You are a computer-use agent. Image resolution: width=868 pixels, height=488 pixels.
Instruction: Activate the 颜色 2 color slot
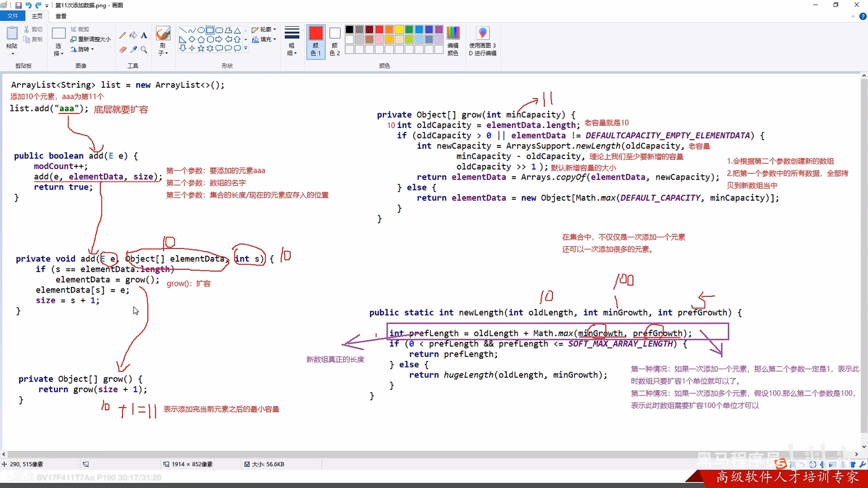coord(335,41)
